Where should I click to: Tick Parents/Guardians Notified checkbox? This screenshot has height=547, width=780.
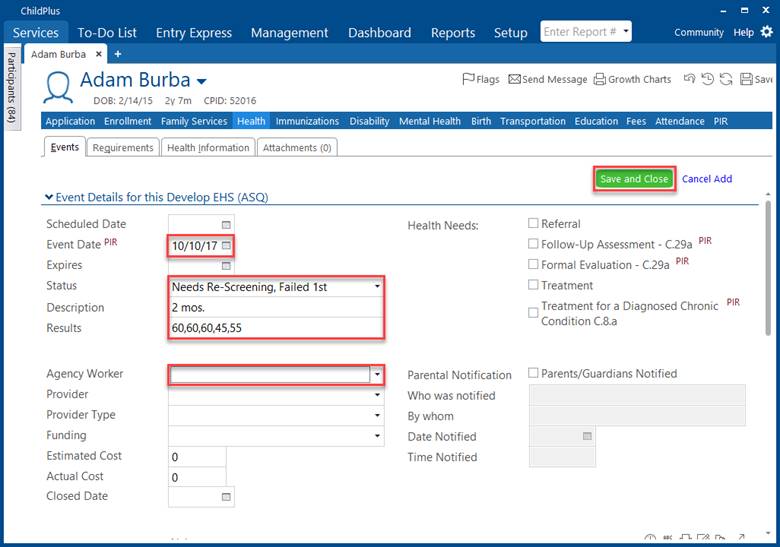[x=533, y=373]
